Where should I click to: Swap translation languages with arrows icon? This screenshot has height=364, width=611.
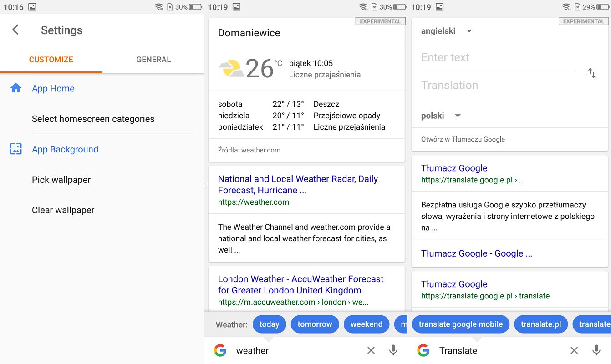point(591,73)
